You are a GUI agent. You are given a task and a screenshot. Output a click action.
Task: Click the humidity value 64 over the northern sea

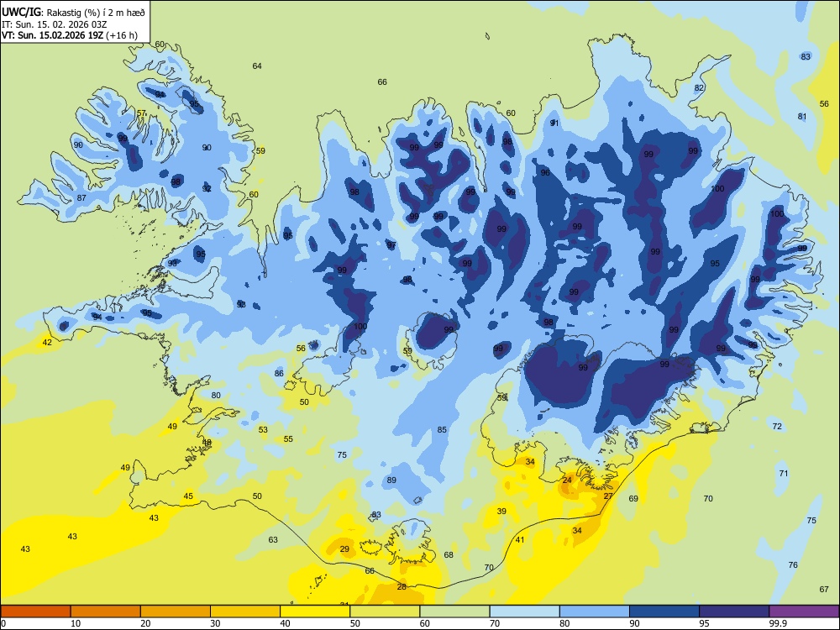[257, 66]
